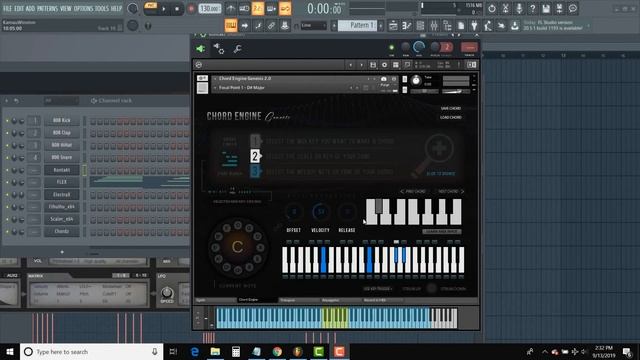Click the 130 tempo field
640x360 pixels.
point(210,9)
